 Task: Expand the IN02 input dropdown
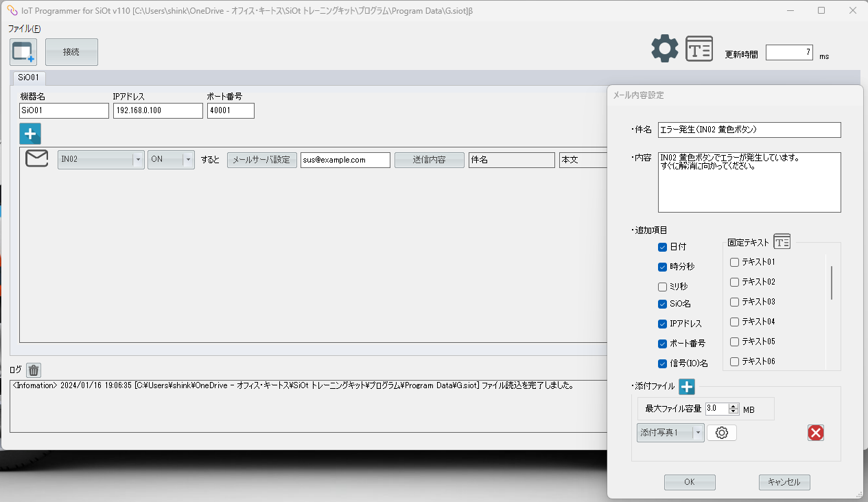(x=138, y=160)
